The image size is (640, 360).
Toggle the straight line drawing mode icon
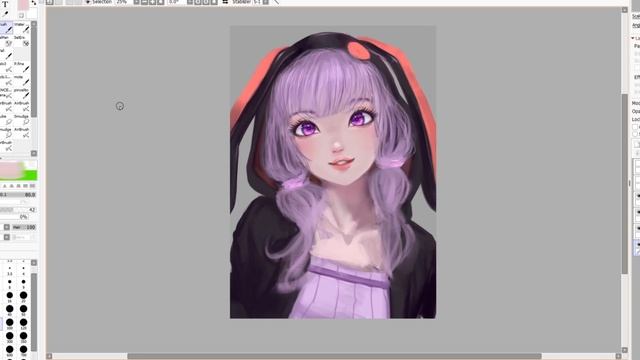tap(276, 2)
